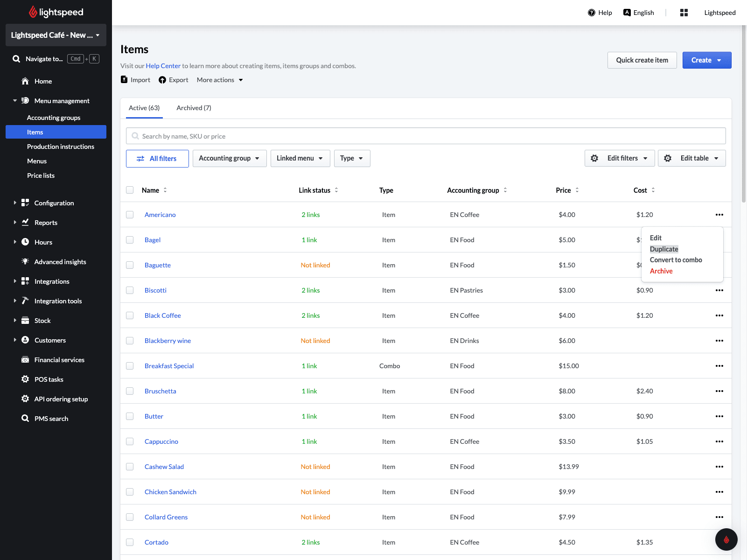Open the Accounting group filter dropdown
Screen dimensions: 747x560
click(x=229, y=158)
